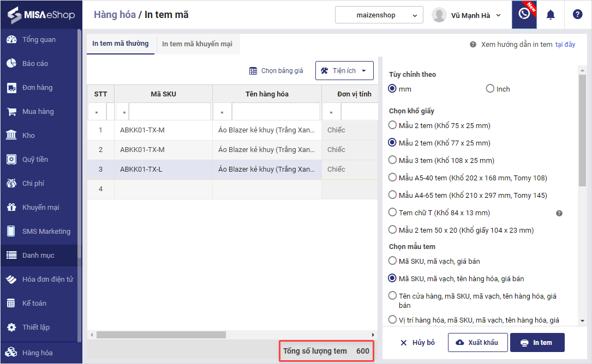Click the help icon next to Tem chữ T
This screenshot has height=364, width=592.
click(559, 213)
